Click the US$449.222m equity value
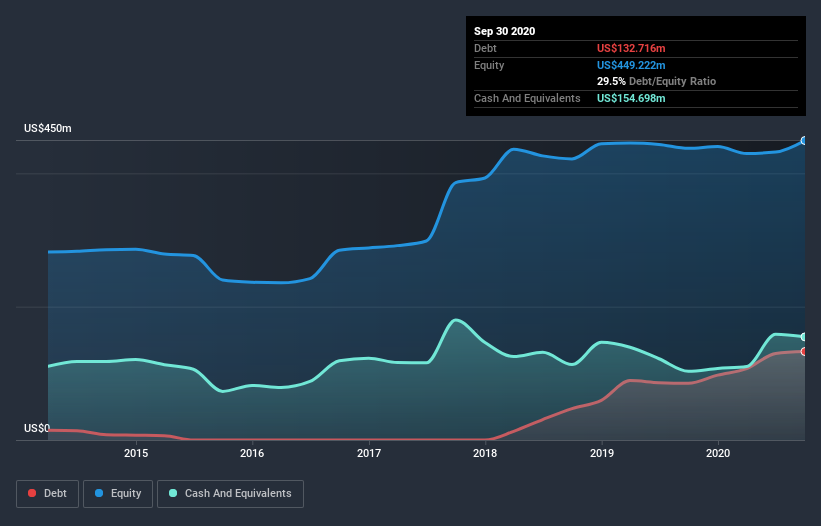Screen dimensions: 821x526 tap(631, 65)
